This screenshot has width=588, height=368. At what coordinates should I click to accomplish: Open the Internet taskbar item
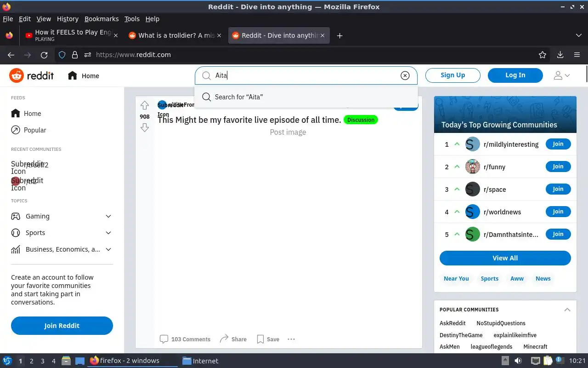(200, 361)
